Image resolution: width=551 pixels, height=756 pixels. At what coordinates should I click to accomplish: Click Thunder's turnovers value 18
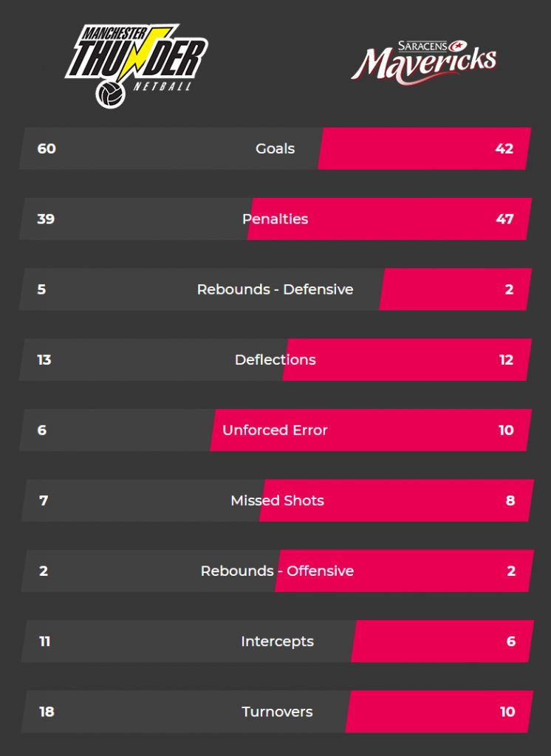47,712
